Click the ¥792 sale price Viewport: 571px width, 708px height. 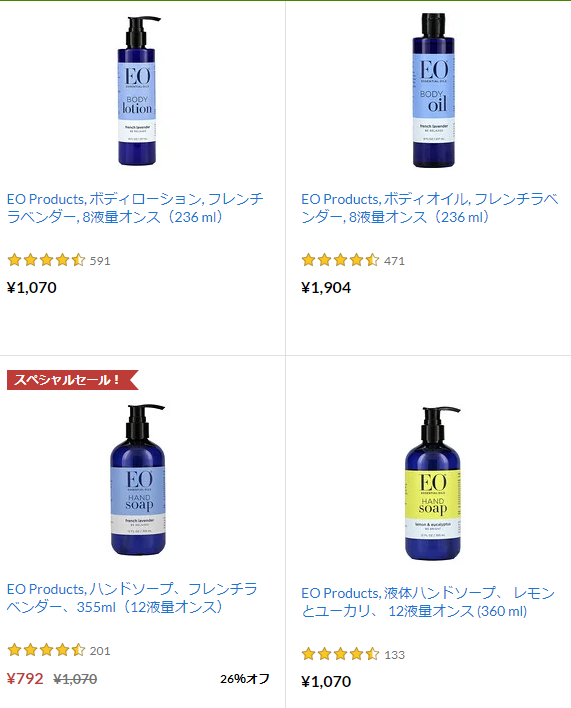(x=25, y=679)
